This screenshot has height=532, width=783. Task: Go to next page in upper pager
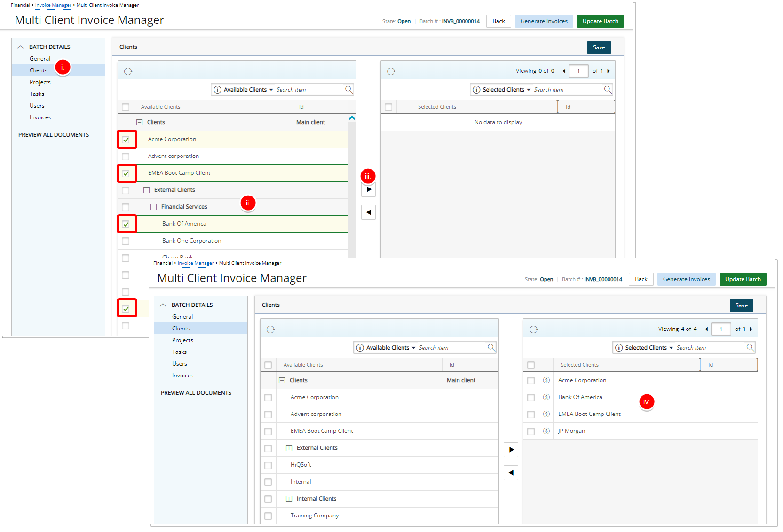point(609,71)
